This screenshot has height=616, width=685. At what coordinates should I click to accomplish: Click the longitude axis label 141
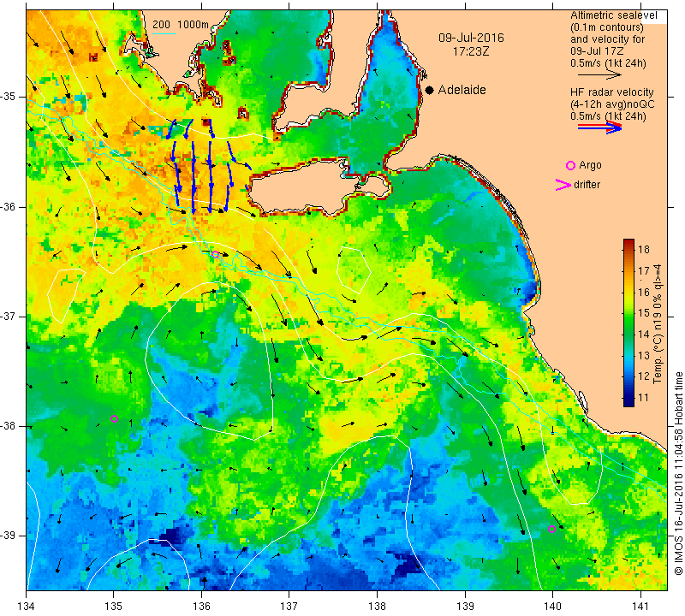click(x=640, y=607)
